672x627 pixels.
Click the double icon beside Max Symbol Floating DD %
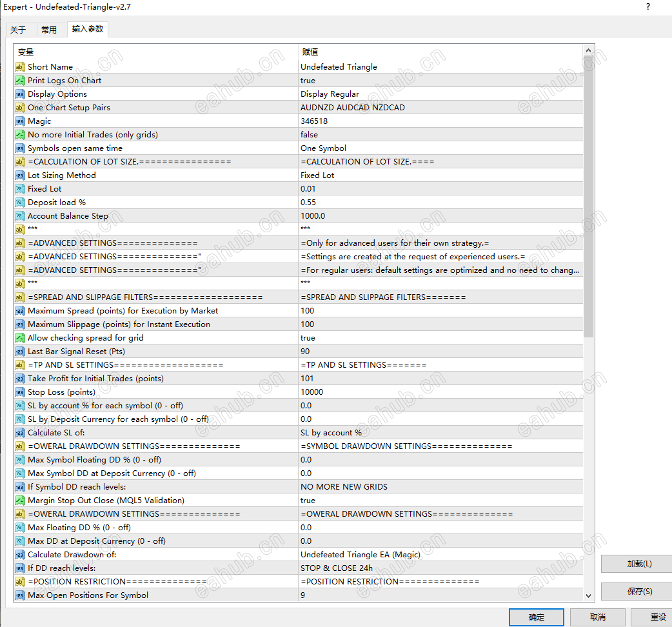20,460
